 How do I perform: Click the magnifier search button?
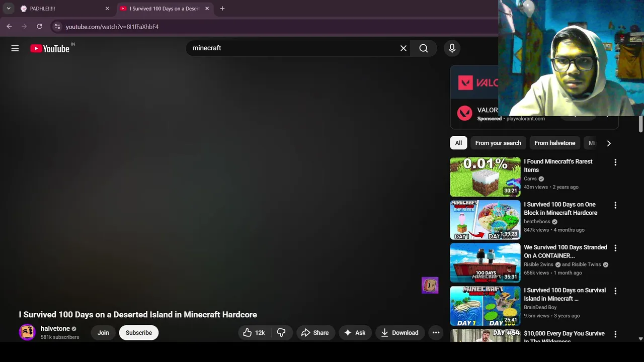coord(424,48)
